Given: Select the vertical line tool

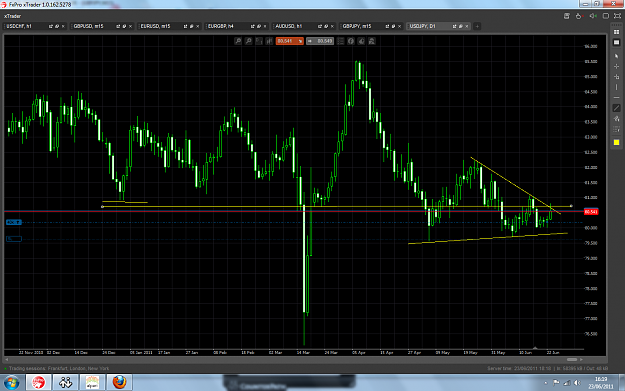Looking at the screenshot, I should 617,87.
